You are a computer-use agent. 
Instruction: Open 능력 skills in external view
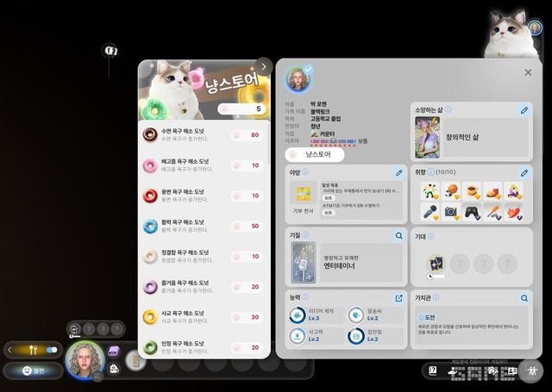click(398, 297)
